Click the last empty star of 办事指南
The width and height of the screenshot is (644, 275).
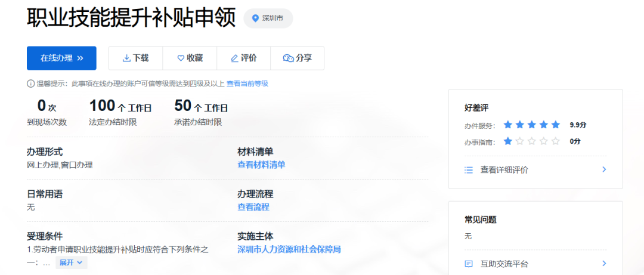pyautogui.click(x=556, y=141)
